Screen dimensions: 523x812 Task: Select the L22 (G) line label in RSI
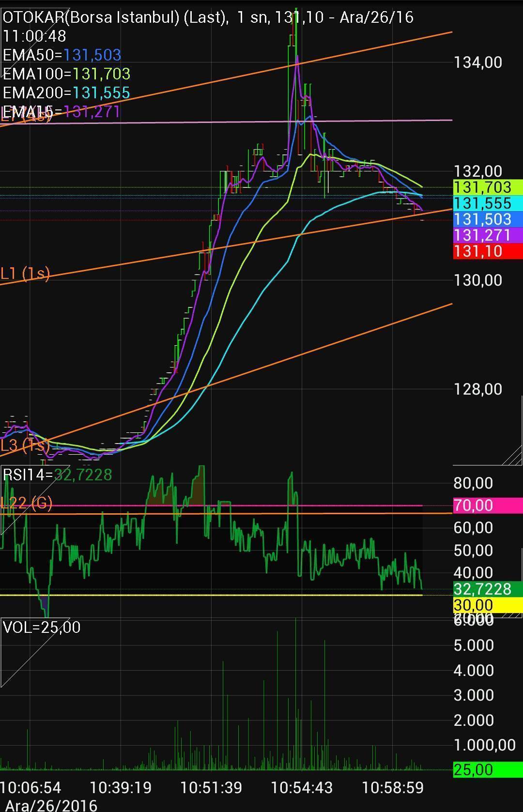click(26, 504)
